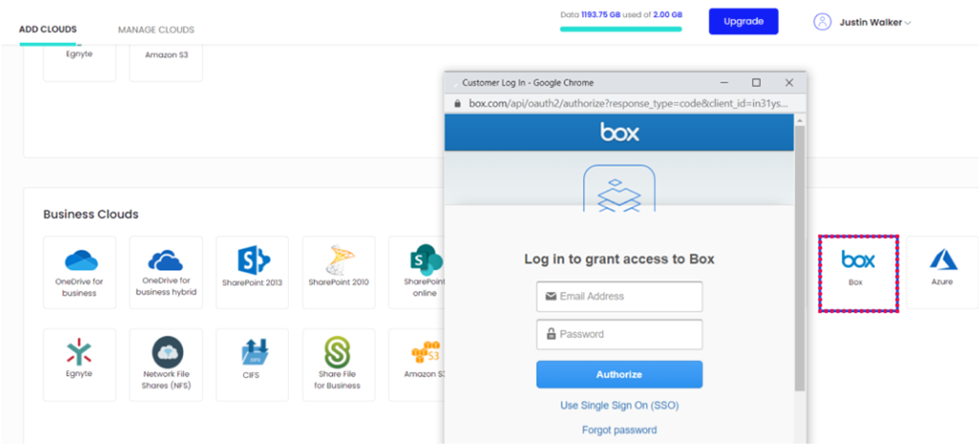Click the Amazon S3 tile at top
980x444 pixels.
pyautogui.click(x=166, y=62)
